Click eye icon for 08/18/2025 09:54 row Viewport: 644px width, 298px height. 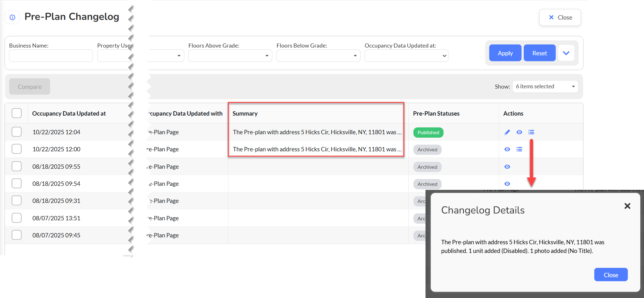click(x=507, y=184)
